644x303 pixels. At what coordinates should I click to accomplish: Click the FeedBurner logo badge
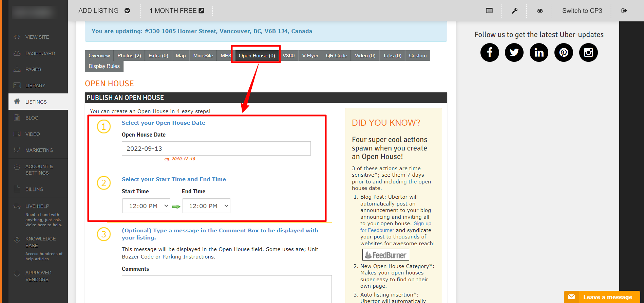pyautogui.click(x=386, y=255)
